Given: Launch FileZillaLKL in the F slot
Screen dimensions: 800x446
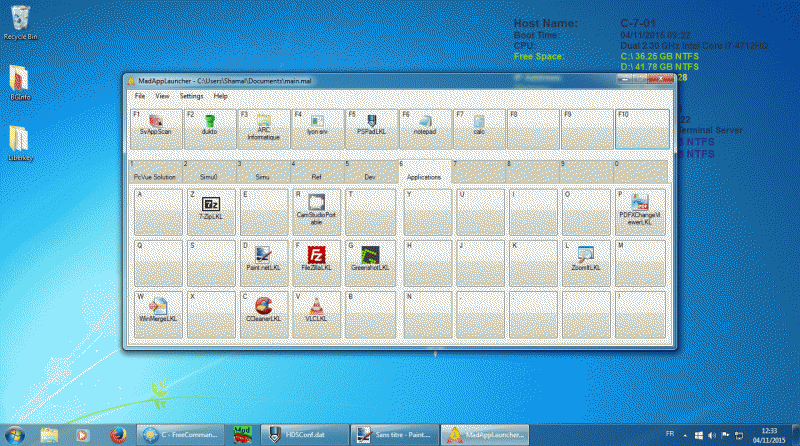Looking at the screenshot, I should [x=317, y=263].
